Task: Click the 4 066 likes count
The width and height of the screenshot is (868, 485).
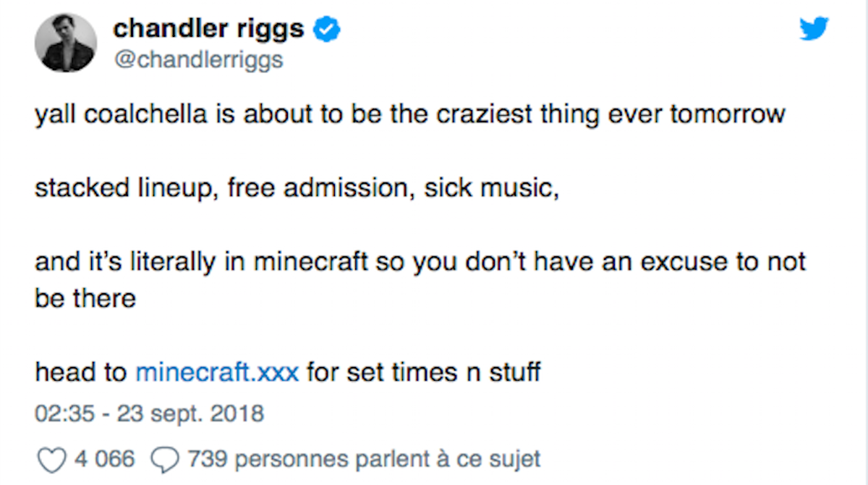Action: [104, 459]
